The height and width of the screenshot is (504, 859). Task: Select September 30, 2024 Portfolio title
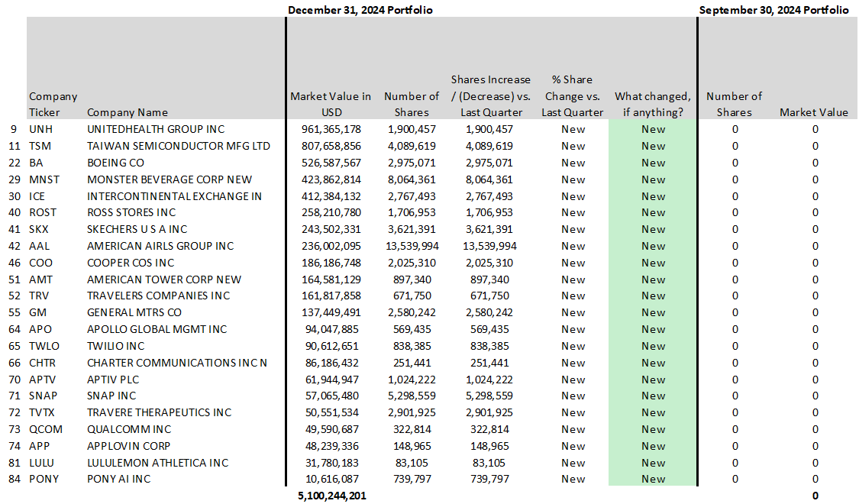click(x=773, y=10)
